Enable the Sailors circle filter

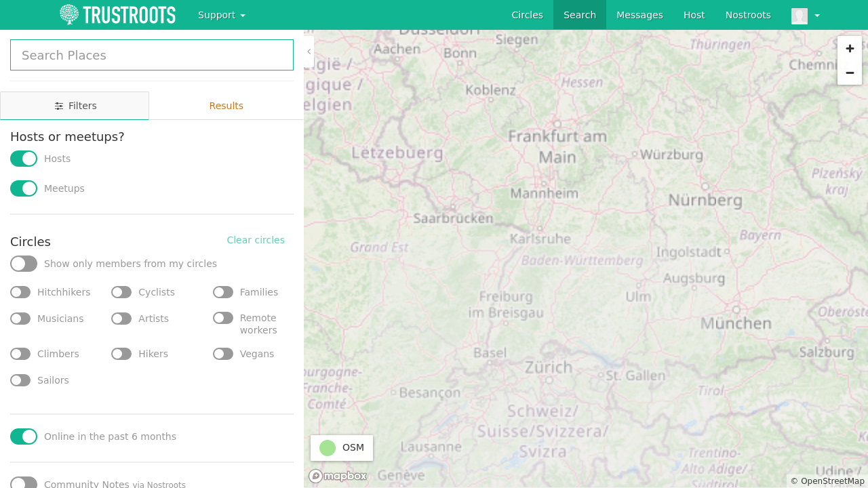coord(20,380)
